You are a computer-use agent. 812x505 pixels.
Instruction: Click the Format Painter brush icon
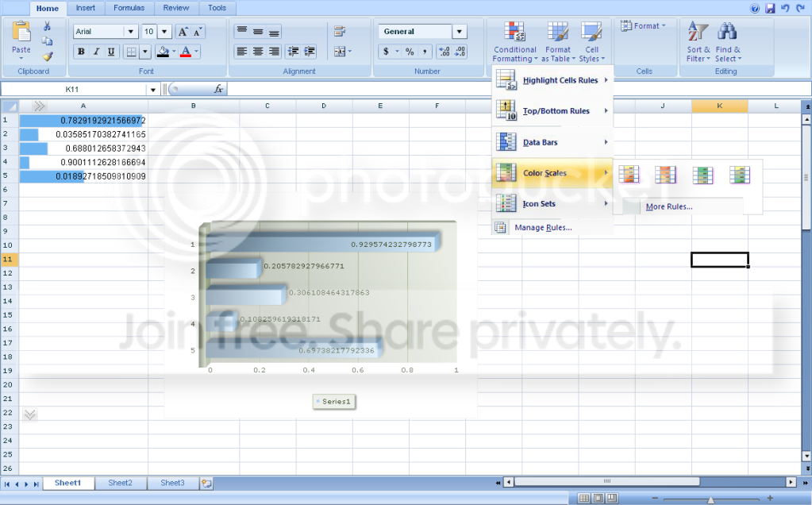pos(47,56)
